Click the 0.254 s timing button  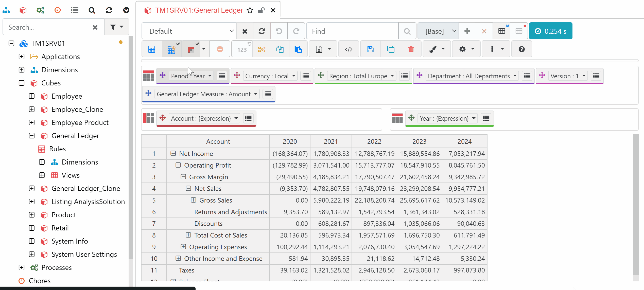550,31
